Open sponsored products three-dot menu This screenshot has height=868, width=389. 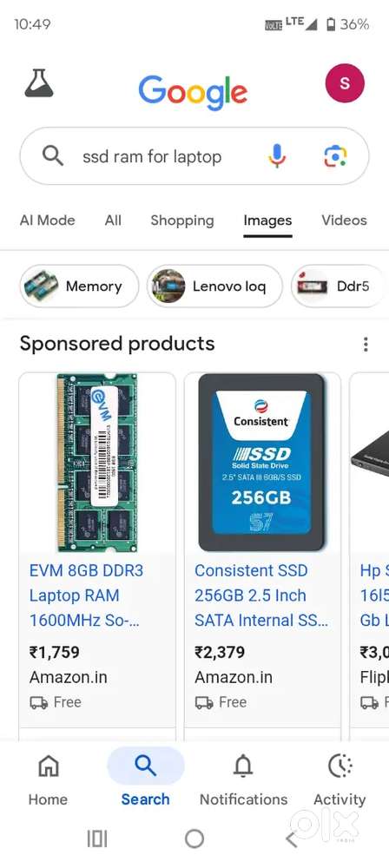pyautogui.click(x=366, y=345)
